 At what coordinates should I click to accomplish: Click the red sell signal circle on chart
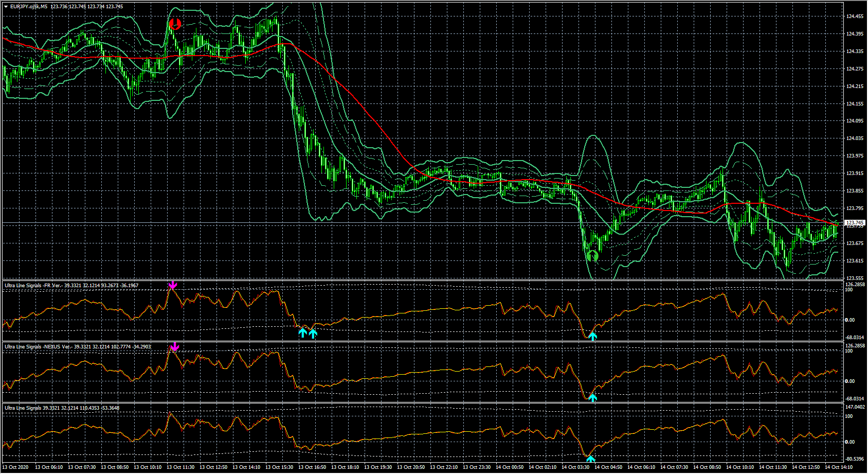coord(175,24)
